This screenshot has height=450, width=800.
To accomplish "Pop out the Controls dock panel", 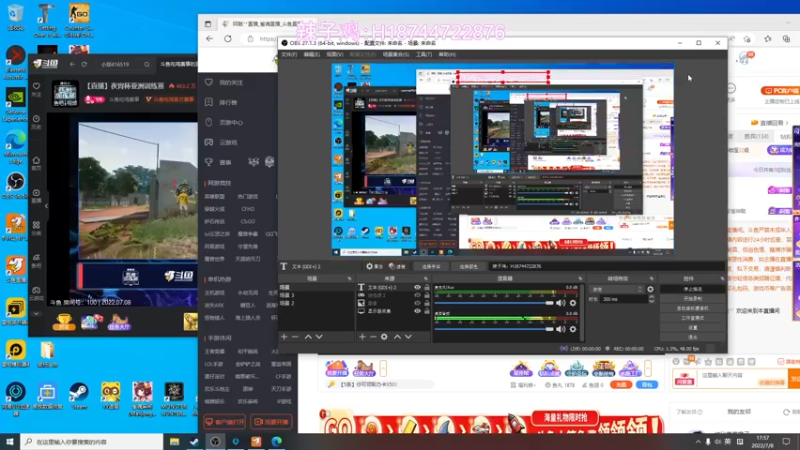I will (722, 279).
